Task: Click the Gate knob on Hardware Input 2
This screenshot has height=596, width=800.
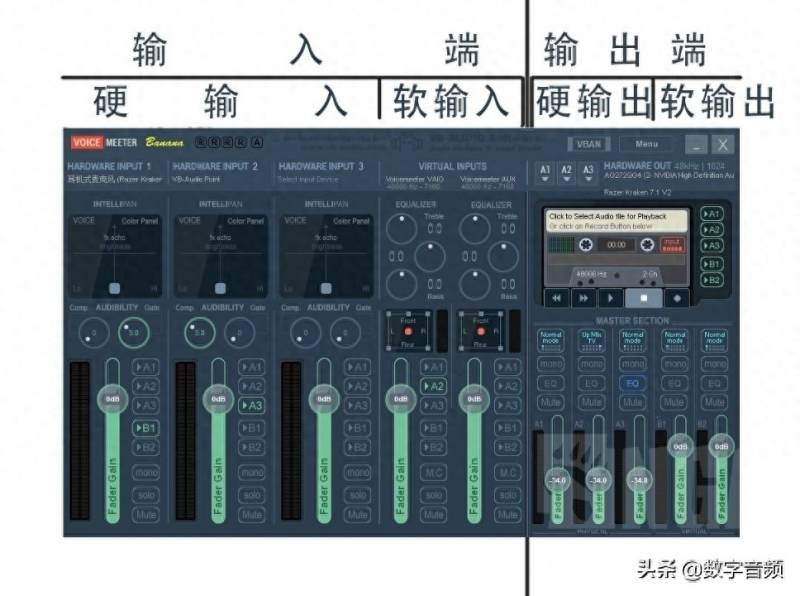Action: point(239,333)
